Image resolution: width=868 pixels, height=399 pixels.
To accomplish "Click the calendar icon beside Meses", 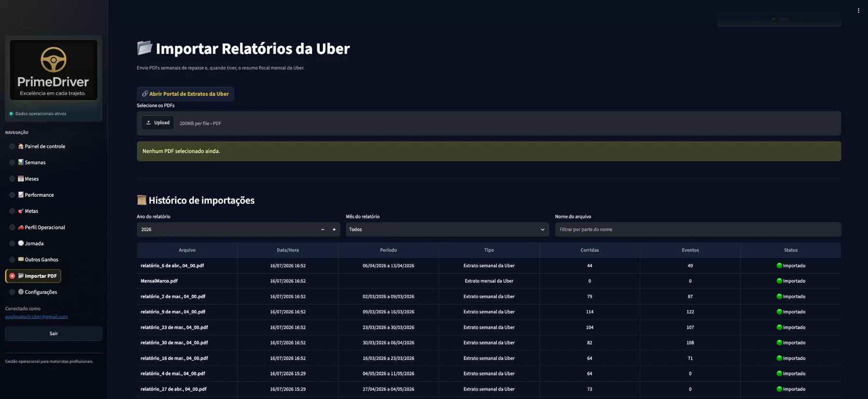I will [21, 179].
